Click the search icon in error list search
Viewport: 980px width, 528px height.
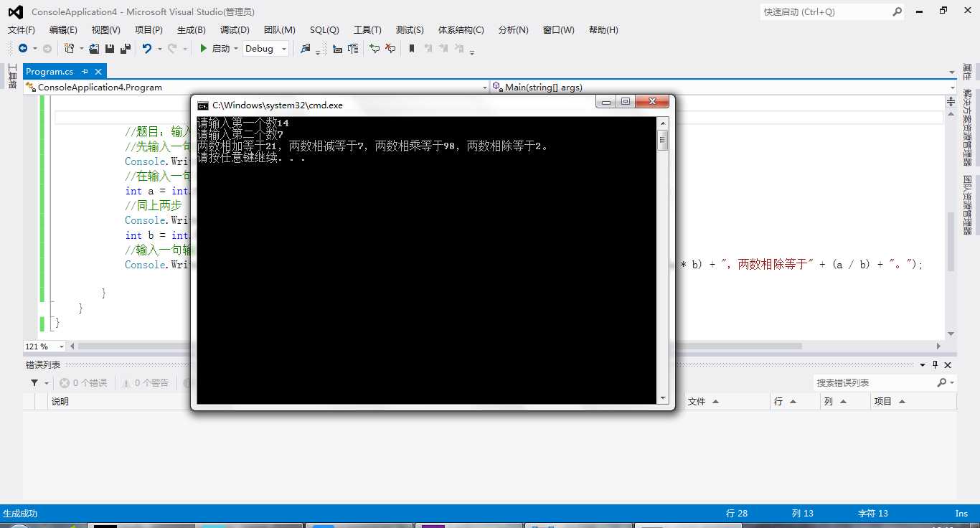pyautogui.click(x=942, y=383)
